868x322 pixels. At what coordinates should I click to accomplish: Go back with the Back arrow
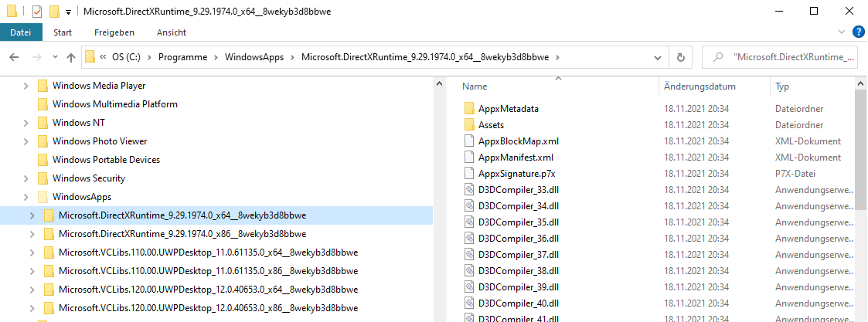pyautogui.click(x=15, y=57)
